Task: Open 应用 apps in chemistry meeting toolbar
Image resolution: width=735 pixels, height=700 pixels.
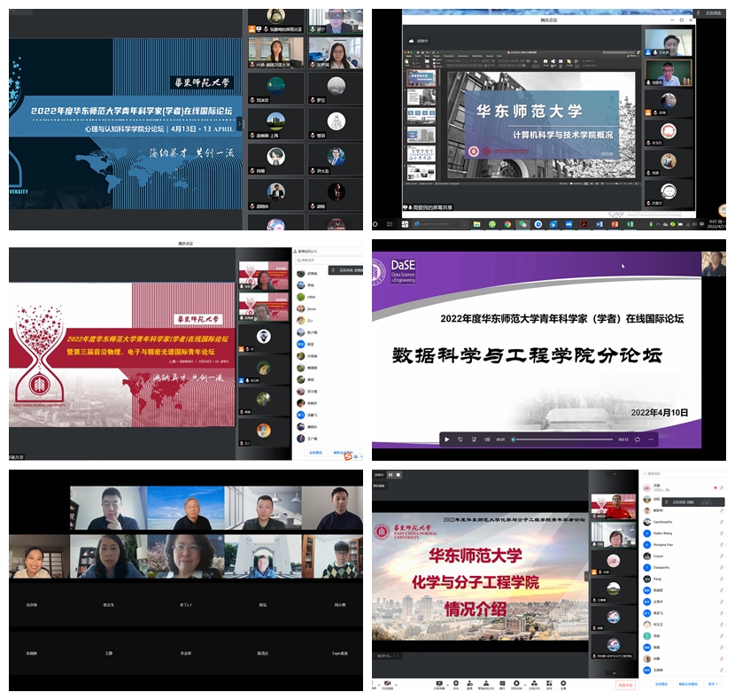Action: pos(549,685)
